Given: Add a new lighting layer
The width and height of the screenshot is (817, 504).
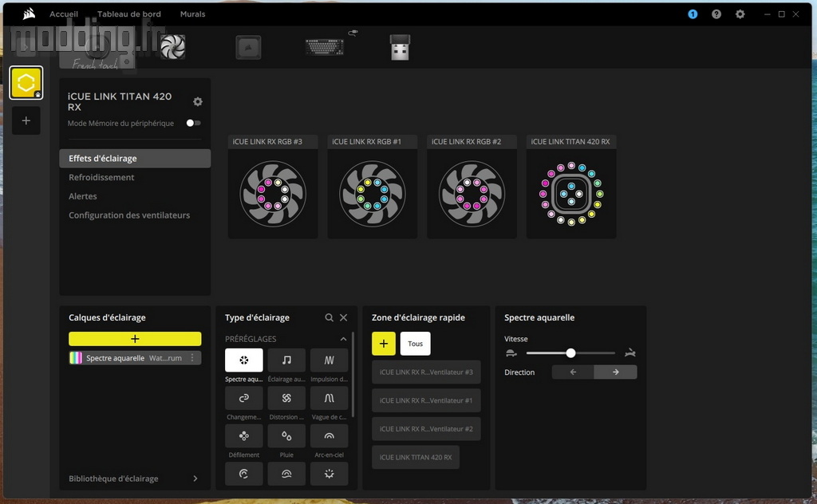Looking at the screenshot, I should [135, 339].
